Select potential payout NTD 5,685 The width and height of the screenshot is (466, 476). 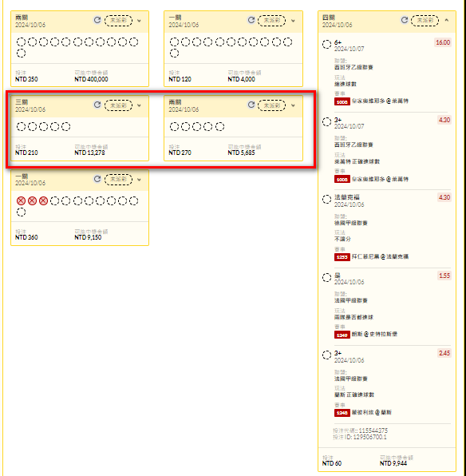click(x=242, y=153)
